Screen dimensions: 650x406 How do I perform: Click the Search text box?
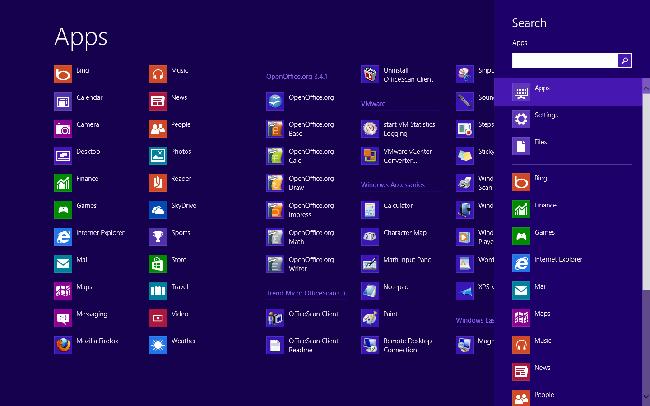(x=565, y=61)
